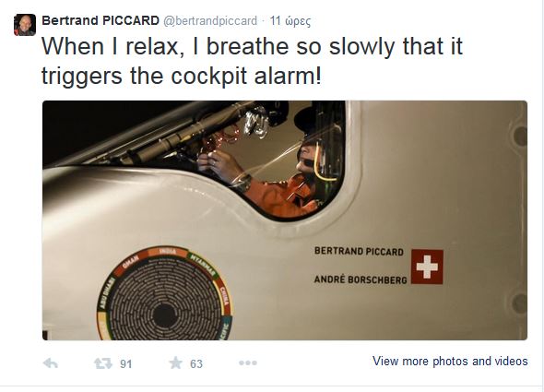544x392 pixels.
Task: Click the Swiss flag in the photo
Action: click(427, 267)
